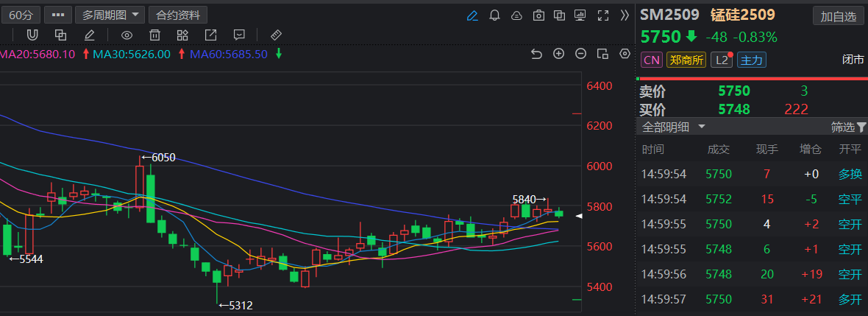Zoom in the chart with plus icon
The image size is (868, 316).
click(558, 54)
